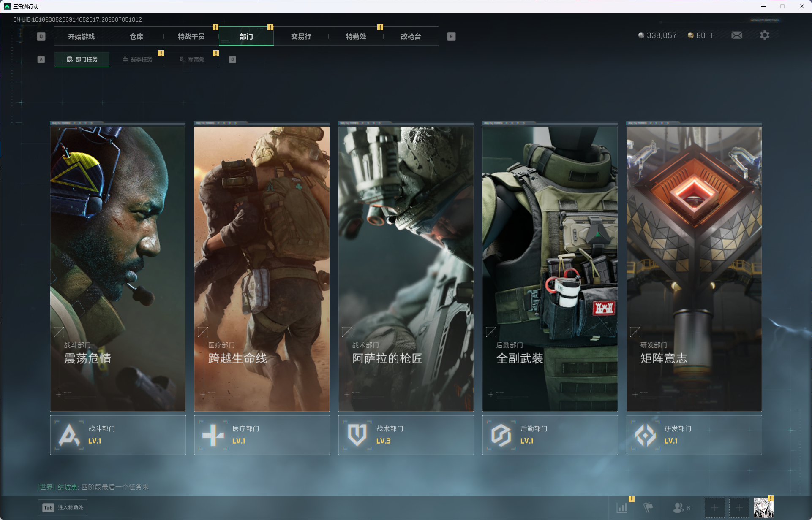Click the 医疗部门 cross emblem icon
812x520 pixels.
[x=213, y=435]
